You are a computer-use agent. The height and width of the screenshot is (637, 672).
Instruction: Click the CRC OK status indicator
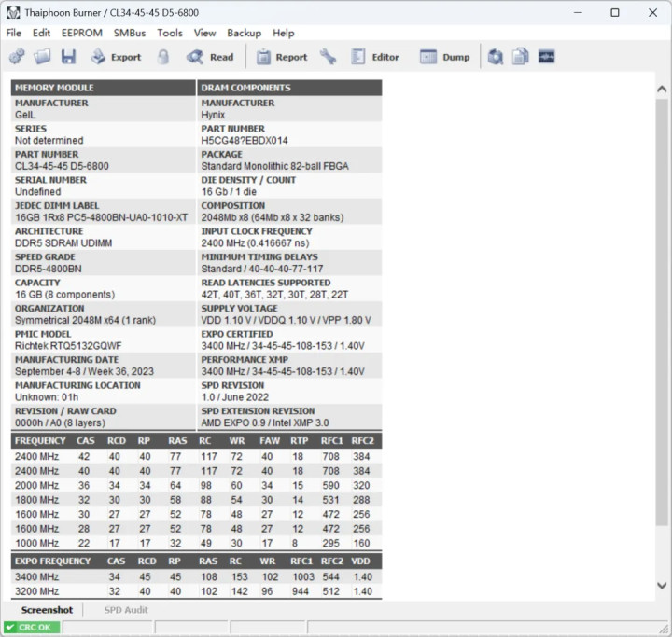[x=32, y=627]
